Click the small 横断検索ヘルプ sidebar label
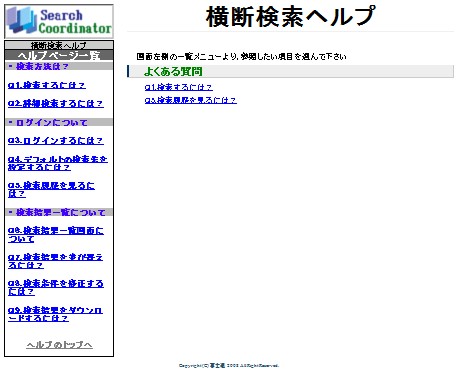The height and width of the screenshot is (375, 465). click(x=59, y=45)
